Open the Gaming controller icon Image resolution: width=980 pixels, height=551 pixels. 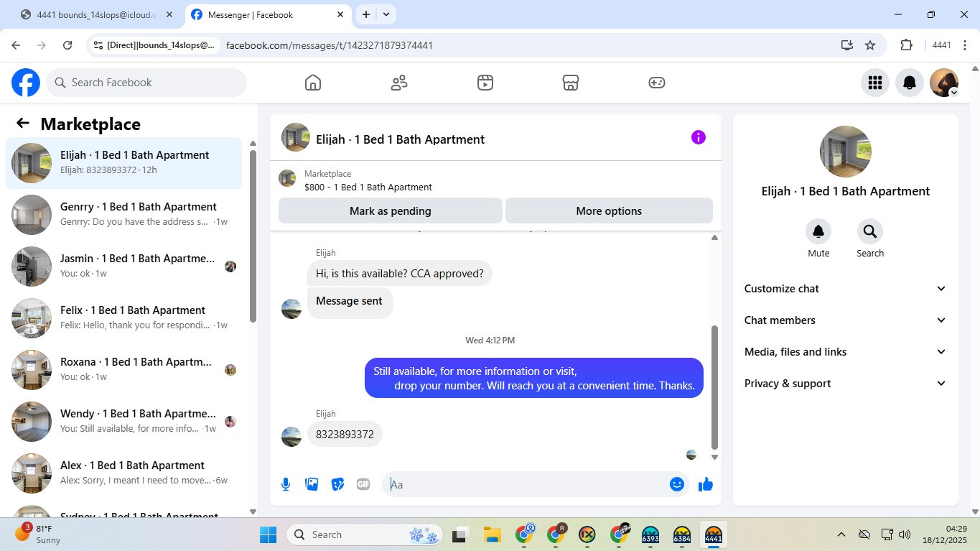[657, 83]
